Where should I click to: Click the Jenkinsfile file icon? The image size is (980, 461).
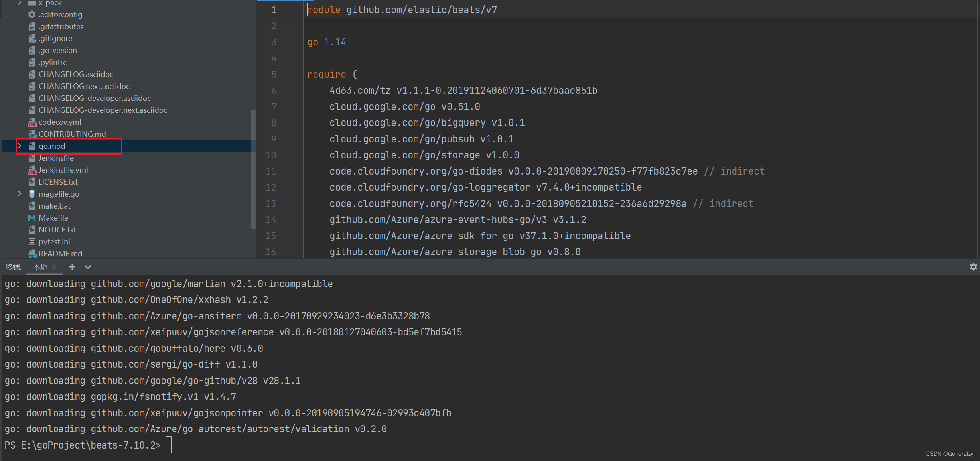(x=32, y=158)
